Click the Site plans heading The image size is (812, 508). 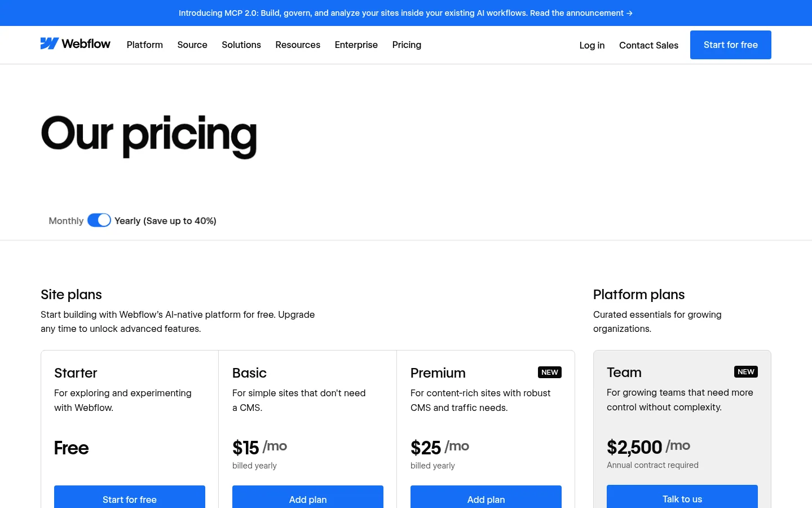click(71, 295)
